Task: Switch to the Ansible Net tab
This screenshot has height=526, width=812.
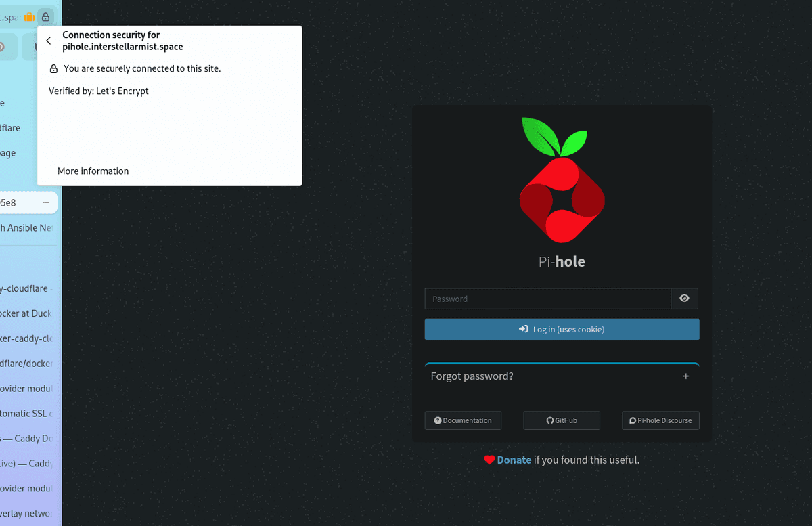Action: tap(26, 227)
